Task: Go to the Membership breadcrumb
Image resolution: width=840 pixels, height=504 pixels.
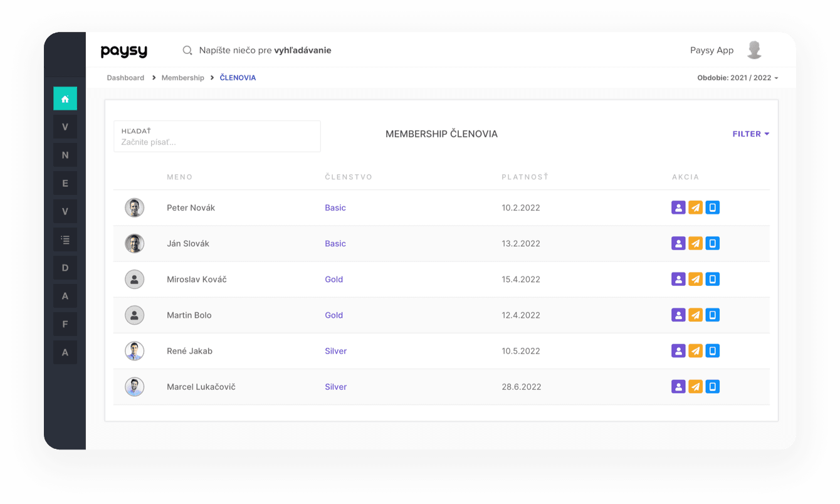Action: [182, 78]
